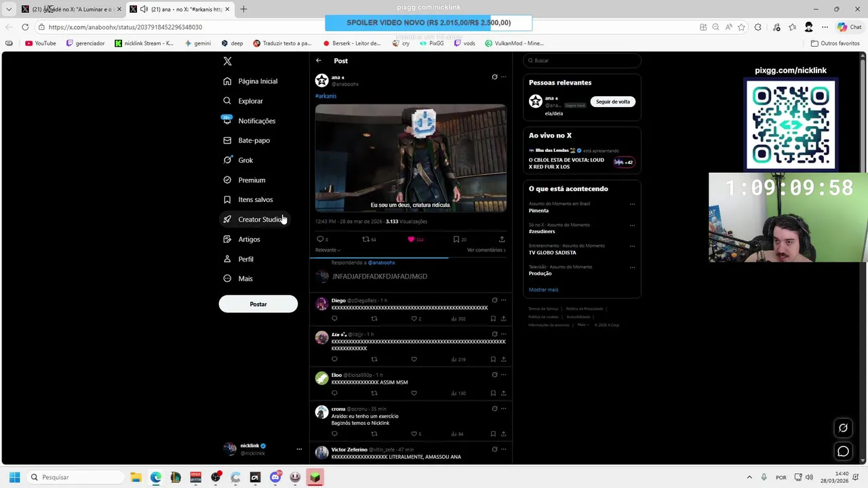868x488 pixels.
Task: Click Seguir de volta button
Action: tap(613, 102)
